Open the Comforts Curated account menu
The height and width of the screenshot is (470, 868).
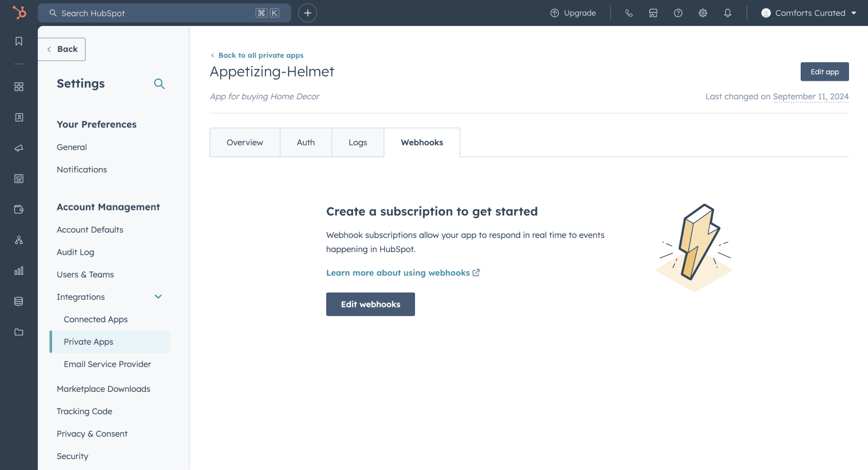coord(809,13)
